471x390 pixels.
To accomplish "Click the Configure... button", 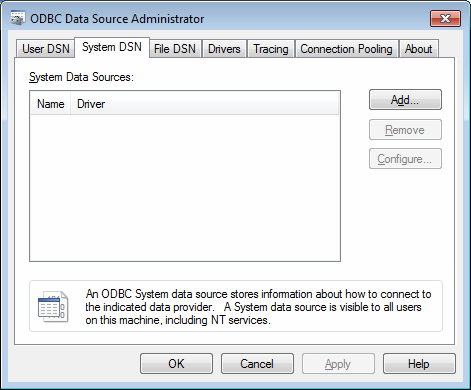I will [x=405, y=159].
